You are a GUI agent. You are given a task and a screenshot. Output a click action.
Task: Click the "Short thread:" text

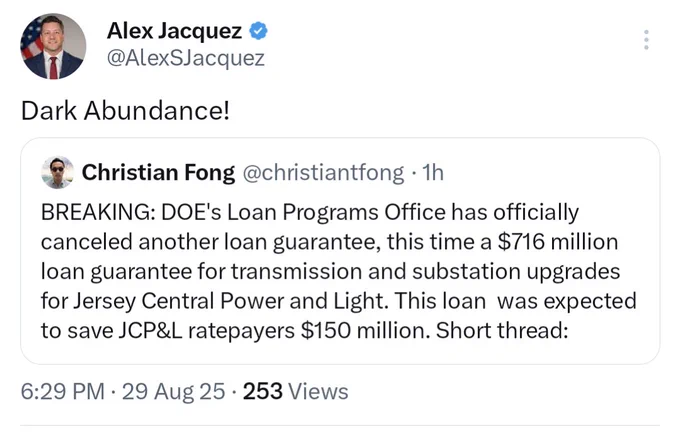coord(502,331)
